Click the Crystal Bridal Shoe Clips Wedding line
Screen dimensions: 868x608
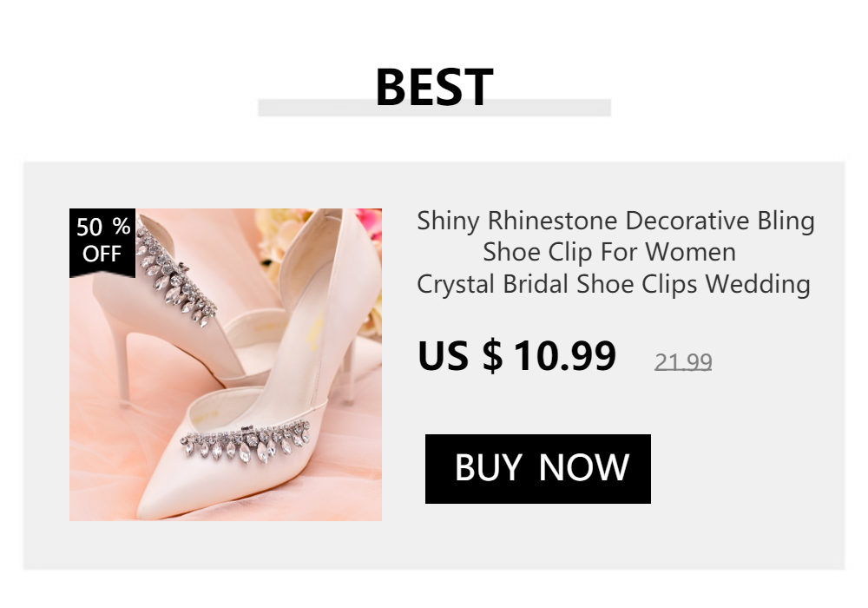pos(614,285)
